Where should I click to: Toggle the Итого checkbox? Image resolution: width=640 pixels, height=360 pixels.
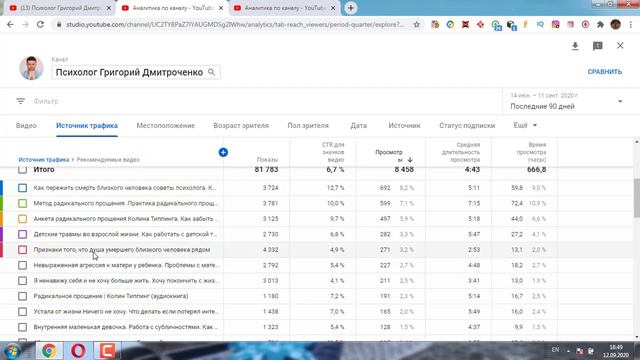click(22, 169)
